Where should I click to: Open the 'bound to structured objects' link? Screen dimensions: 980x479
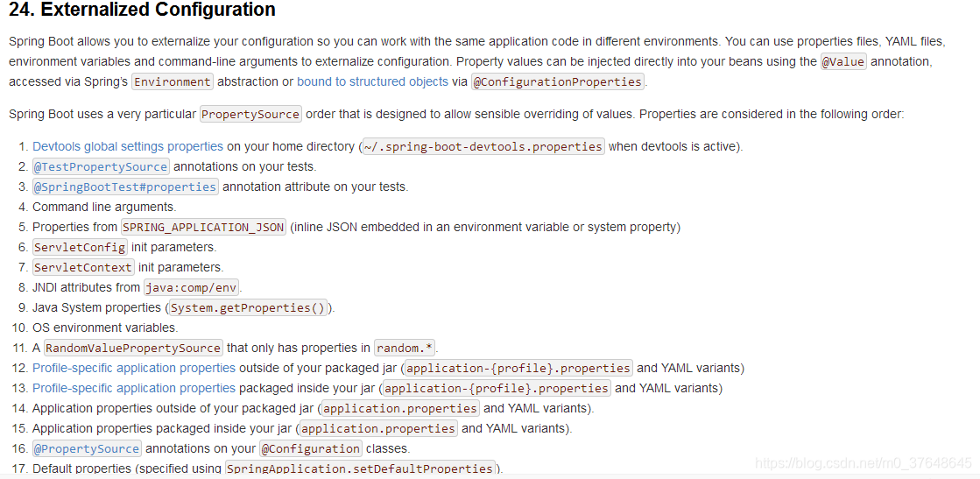[372, 81]
